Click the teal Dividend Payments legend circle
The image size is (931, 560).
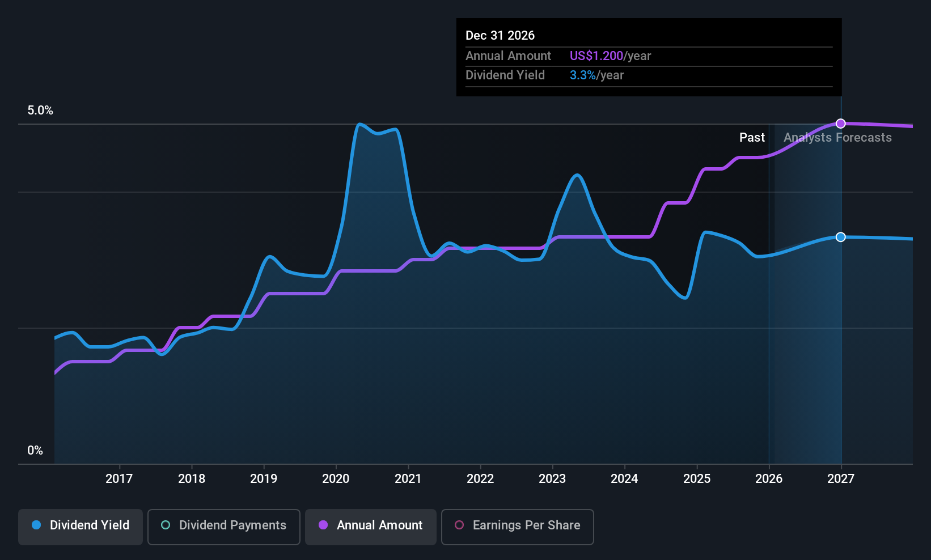tap(165, 525)
